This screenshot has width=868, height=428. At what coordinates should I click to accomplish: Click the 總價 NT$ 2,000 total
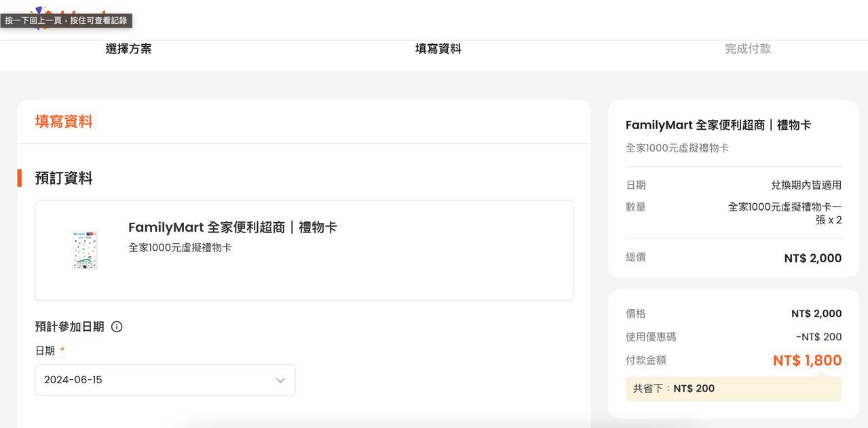point(812,258)
